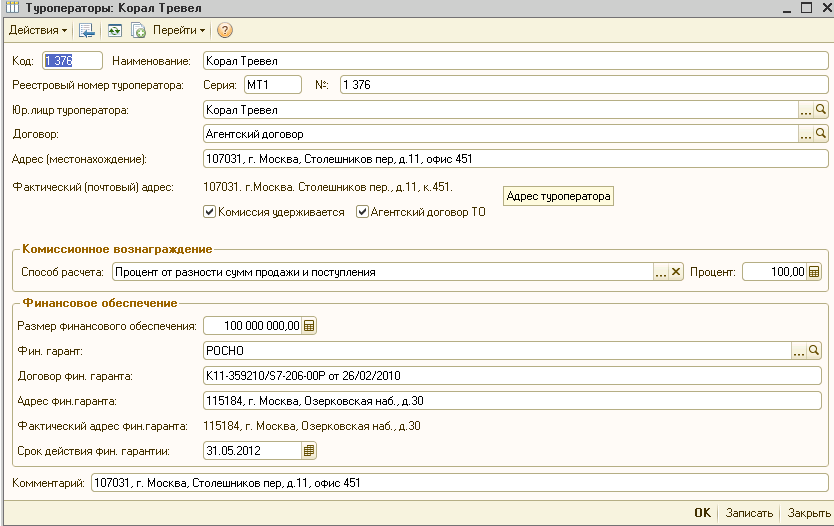Open calculator for Процент field
Viewport: 834px width, 526px height.
tap(814, 272)
